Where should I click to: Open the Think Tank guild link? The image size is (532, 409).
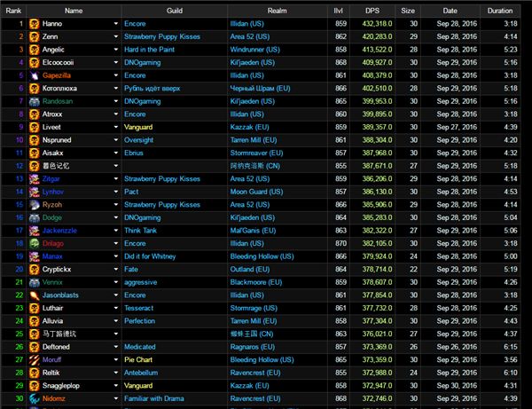(140, 231)
